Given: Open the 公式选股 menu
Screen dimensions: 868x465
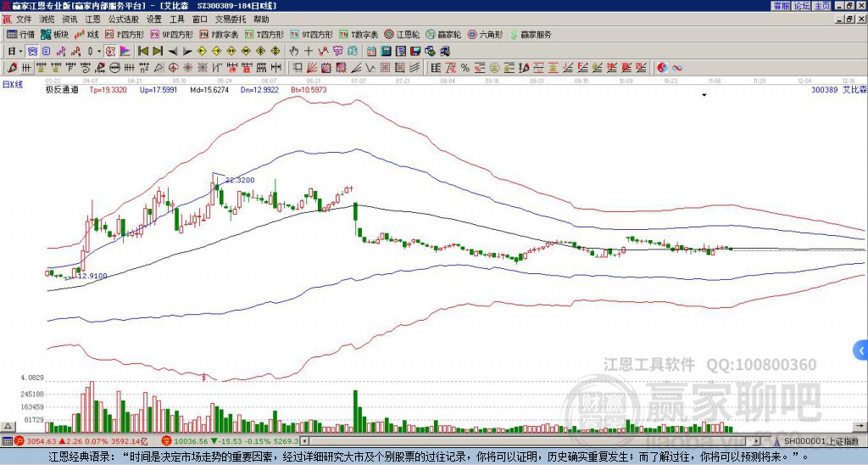Looking at the screenshot, I should [123, 20].
